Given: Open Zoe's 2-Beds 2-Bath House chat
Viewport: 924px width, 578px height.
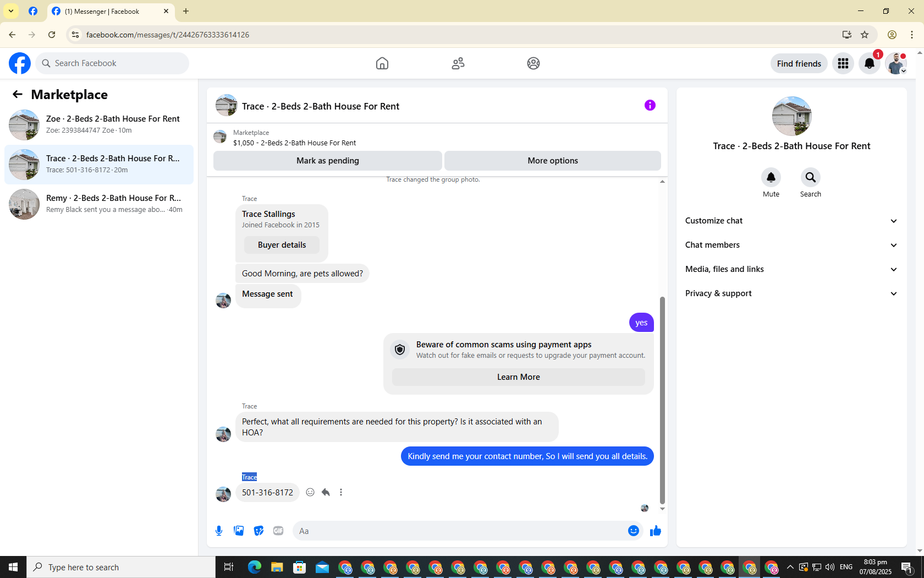Looking at the screenshot, I should tap(99, 125).
